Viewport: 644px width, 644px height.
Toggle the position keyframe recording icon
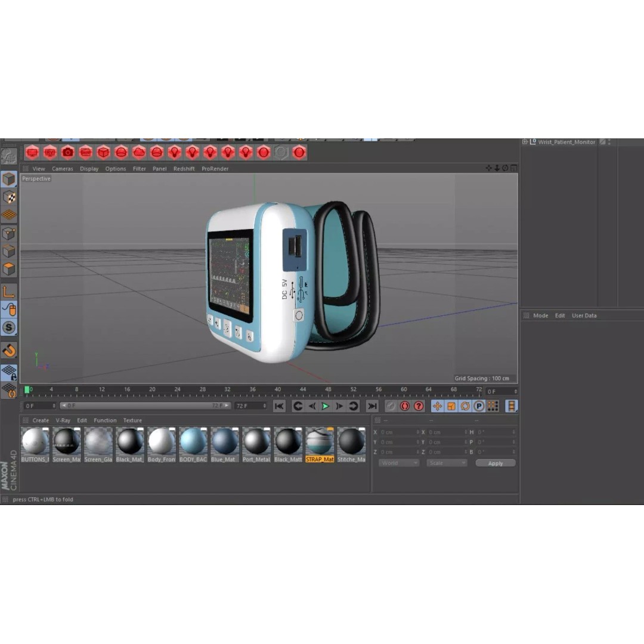click(x=437, y=406)
